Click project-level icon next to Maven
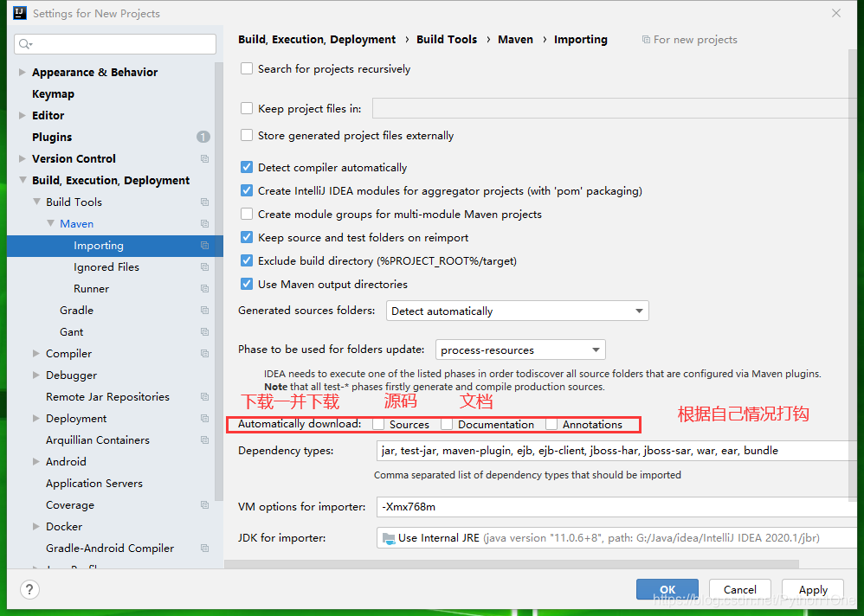This screenshot has width=864, height=616. (x=205, y=223)
